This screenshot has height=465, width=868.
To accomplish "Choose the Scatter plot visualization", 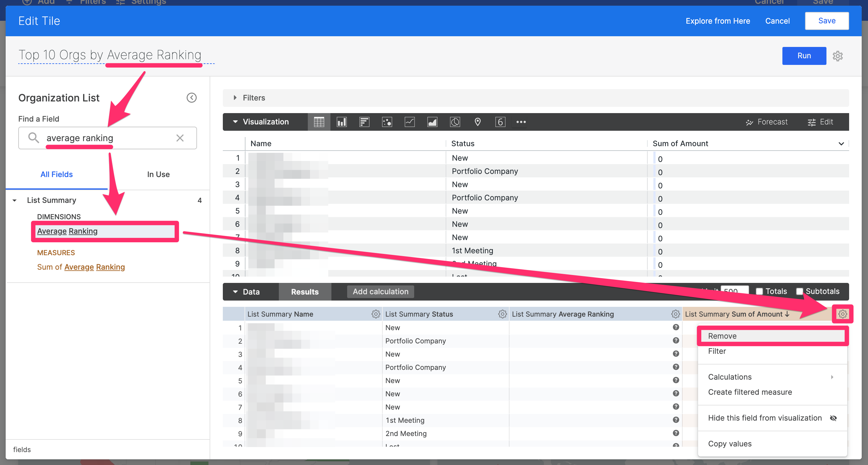I will (387, 122).
